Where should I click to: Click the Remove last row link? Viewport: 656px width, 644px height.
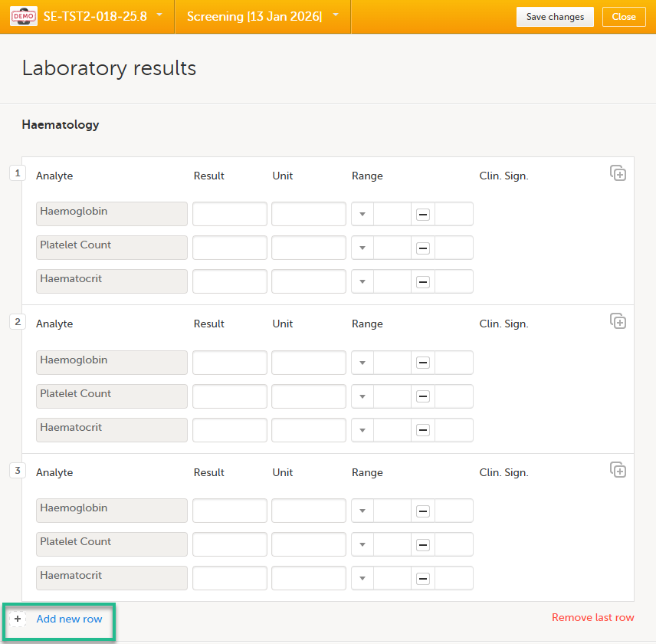[592, 617]
